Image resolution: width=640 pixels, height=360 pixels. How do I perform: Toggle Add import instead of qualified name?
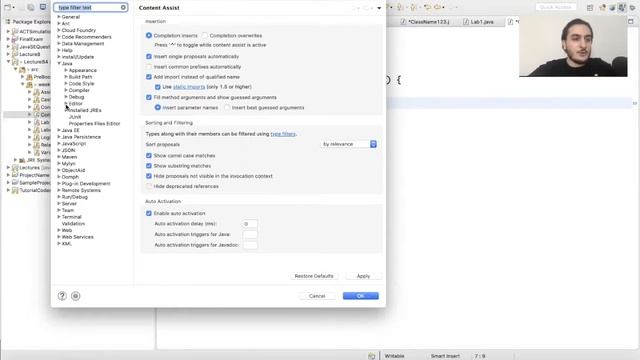[149, 77]
